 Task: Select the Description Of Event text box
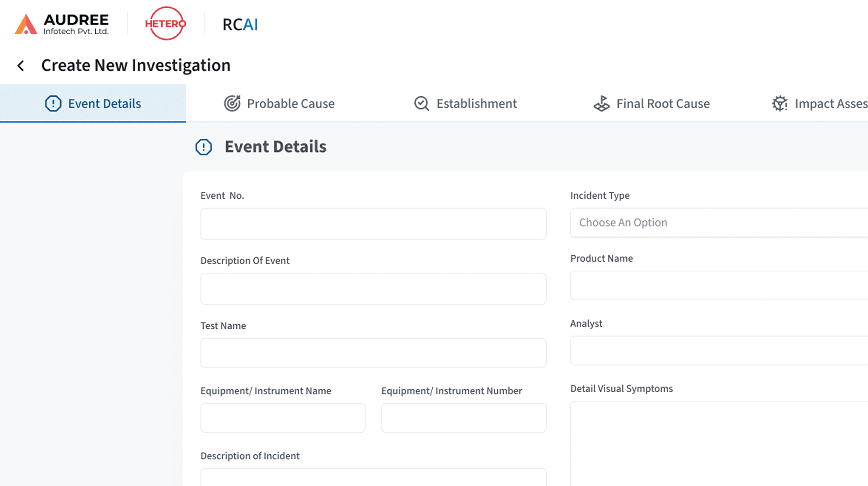click(373, 288)
